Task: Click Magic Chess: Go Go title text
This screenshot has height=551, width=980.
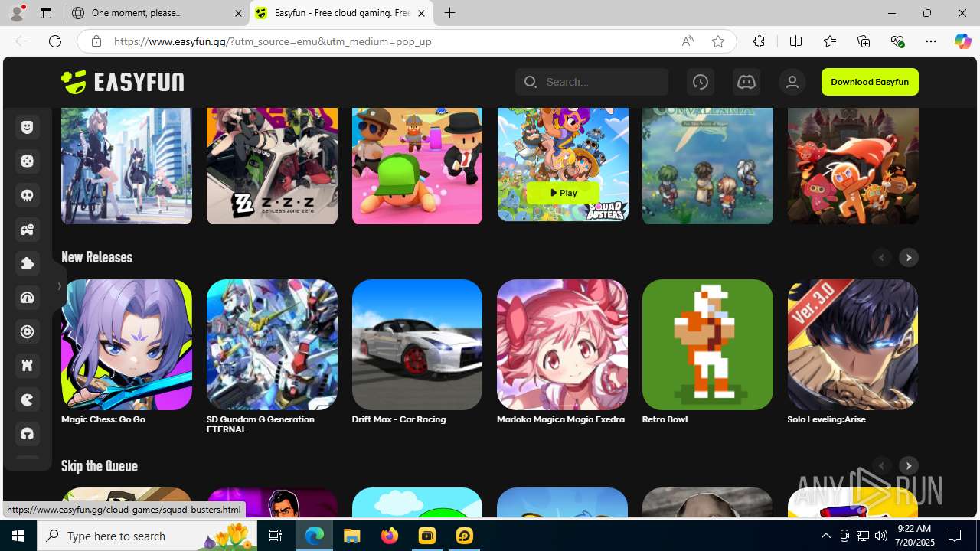Action: tap(103, 419)
